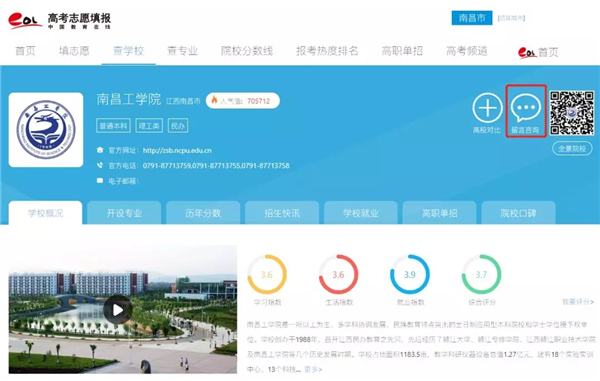Open 报考热度排名 menu item

point(327,51)
